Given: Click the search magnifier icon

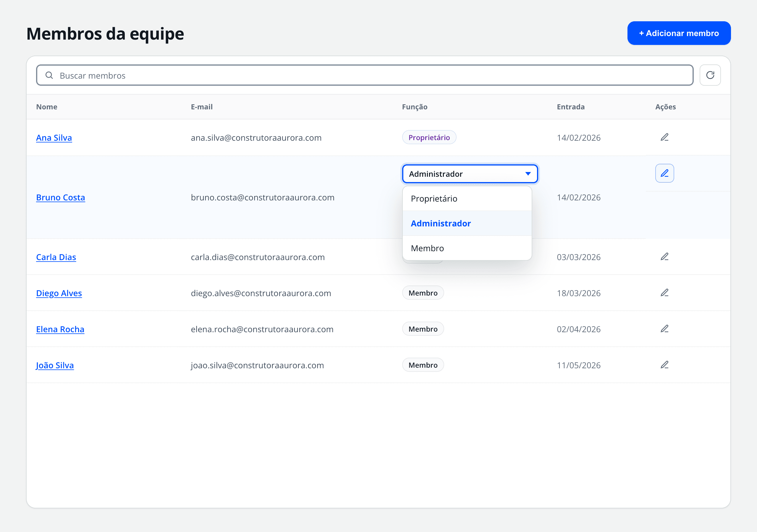Looking at the screenshot, I should [49, 75].
